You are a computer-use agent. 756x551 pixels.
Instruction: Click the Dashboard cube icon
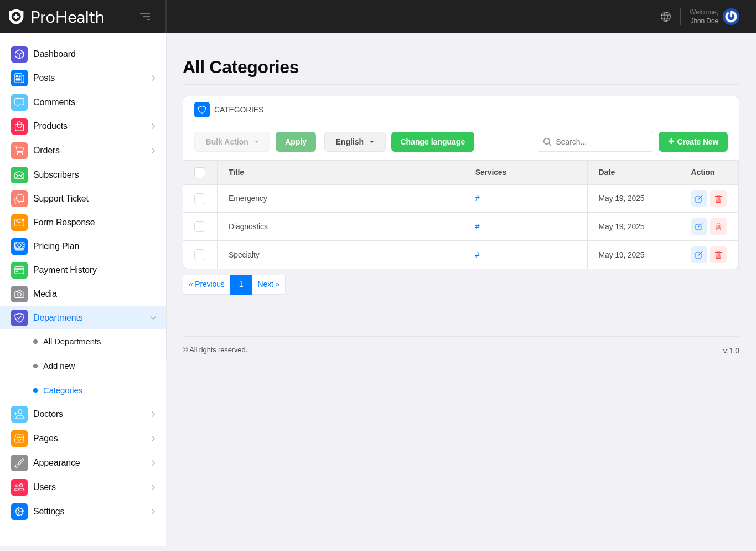pos(19,54)
